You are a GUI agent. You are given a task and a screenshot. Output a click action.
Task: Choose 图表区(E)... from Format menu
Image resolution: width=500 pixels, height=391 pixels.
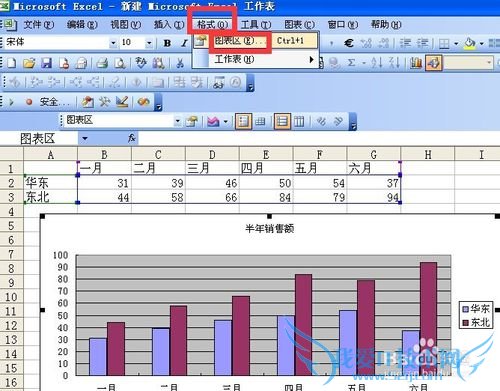point(256,41)
